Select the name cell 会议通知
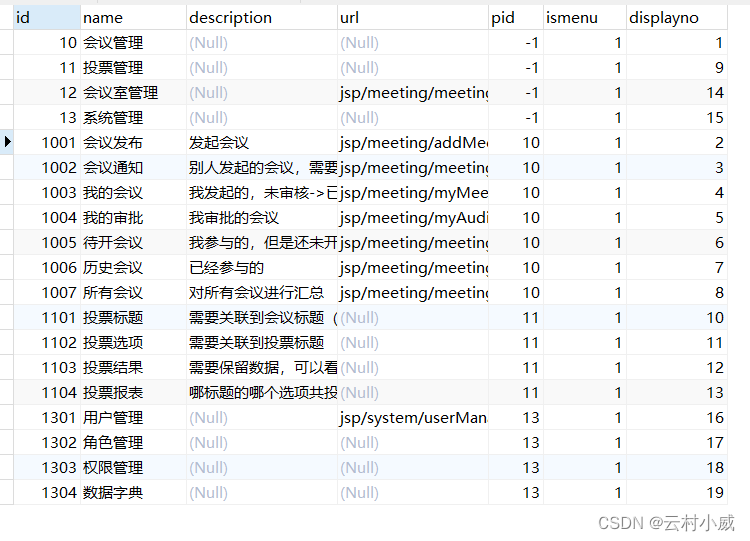 click(133, 167)
